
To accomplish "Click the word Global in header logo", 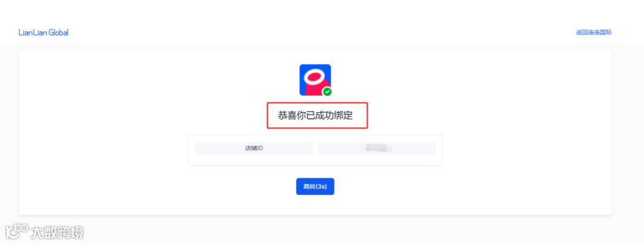I will (58, 32).
